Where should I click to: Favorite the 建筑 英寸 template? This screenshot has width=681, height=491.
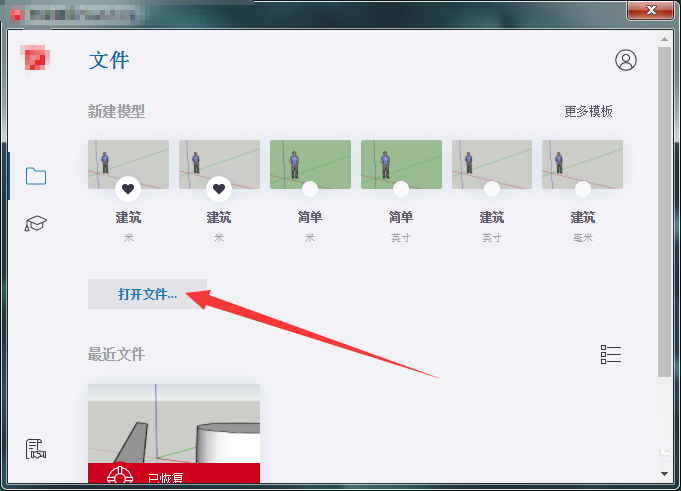click(x=492, y=189)
